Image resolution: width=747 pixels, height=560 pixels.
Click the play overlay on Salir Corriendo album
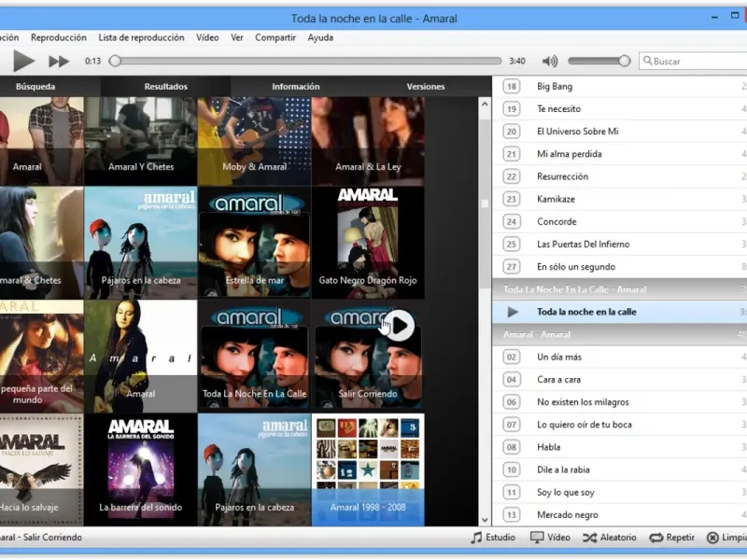point(399,325)
